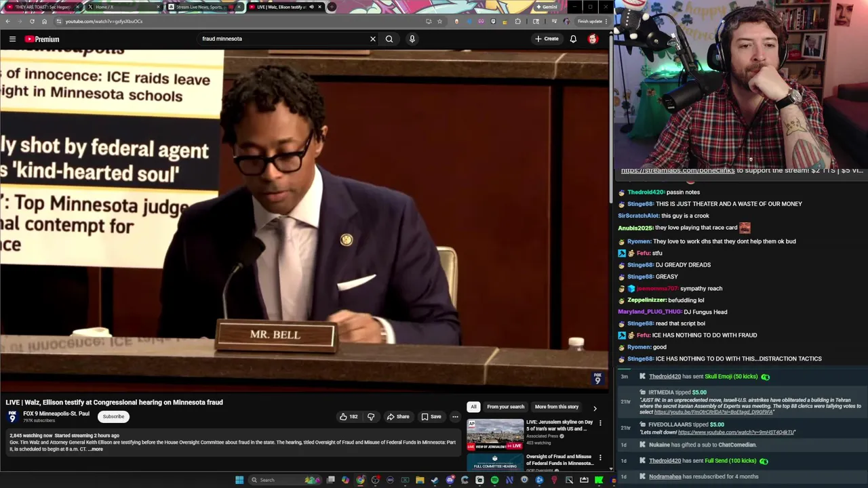
Task: Open Spotify from the taskbar
Action: pyautogui.click(x=494, y=480)
